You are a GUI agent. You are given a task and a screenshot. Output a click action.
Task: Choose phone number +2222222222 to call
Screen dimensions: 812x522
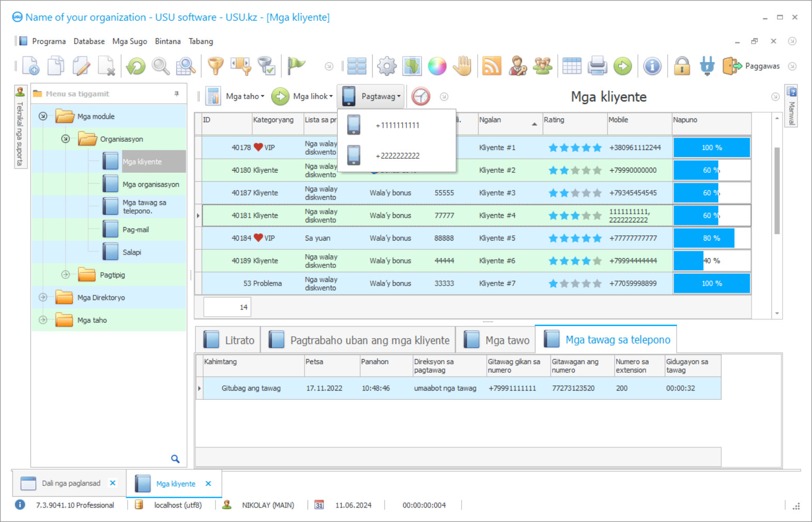click(x=397, y=156)
